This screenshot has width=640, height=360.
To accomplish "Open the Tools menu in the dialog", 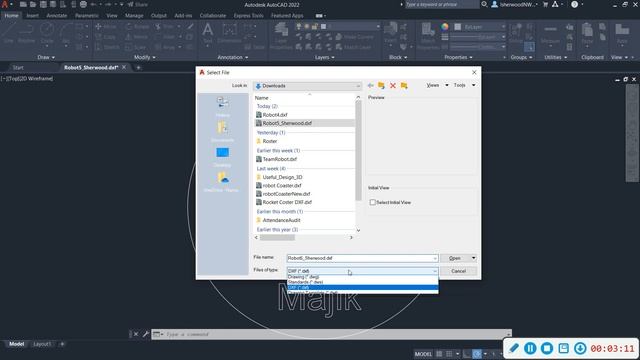I will 464,85.
